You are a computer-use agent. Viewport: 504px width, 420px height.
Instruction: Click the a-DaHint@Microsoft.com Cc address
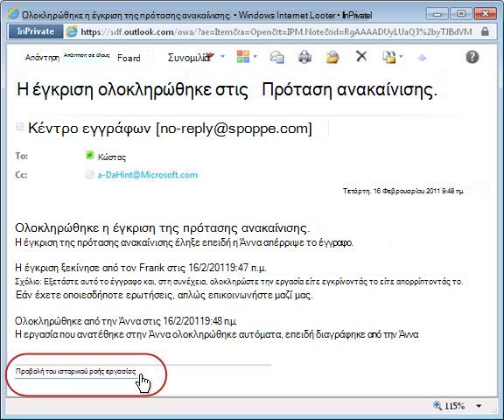[x=148, y=175]
